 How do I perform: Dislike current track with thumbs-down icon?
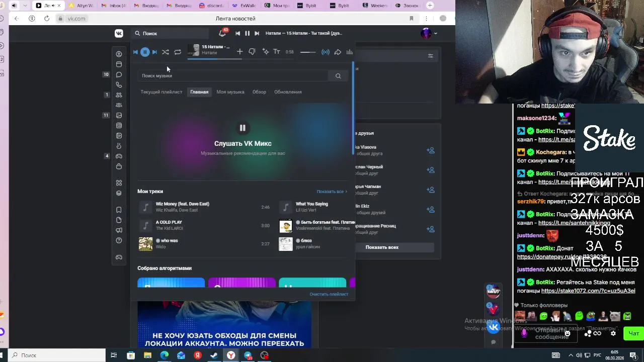point(252,52)
